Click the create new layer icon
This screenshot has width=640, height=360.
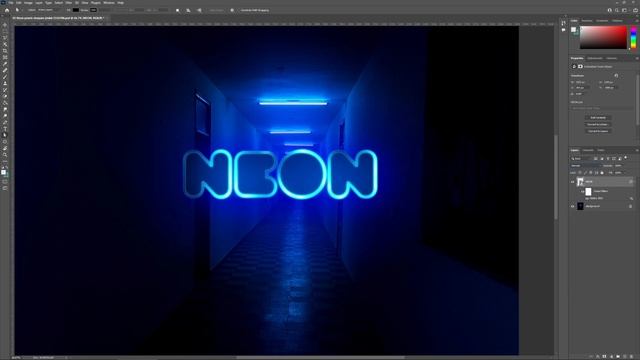[624, 356]
